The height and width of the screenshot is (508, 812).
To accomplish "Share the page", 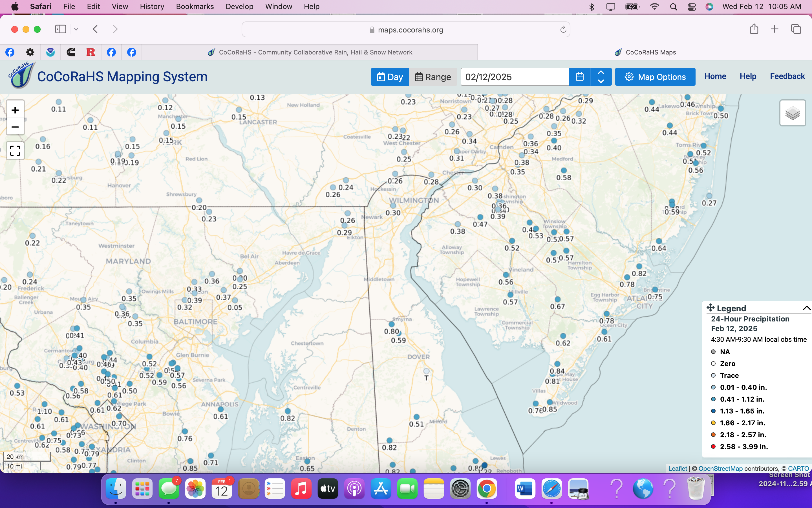I will (x=754, y=29).
